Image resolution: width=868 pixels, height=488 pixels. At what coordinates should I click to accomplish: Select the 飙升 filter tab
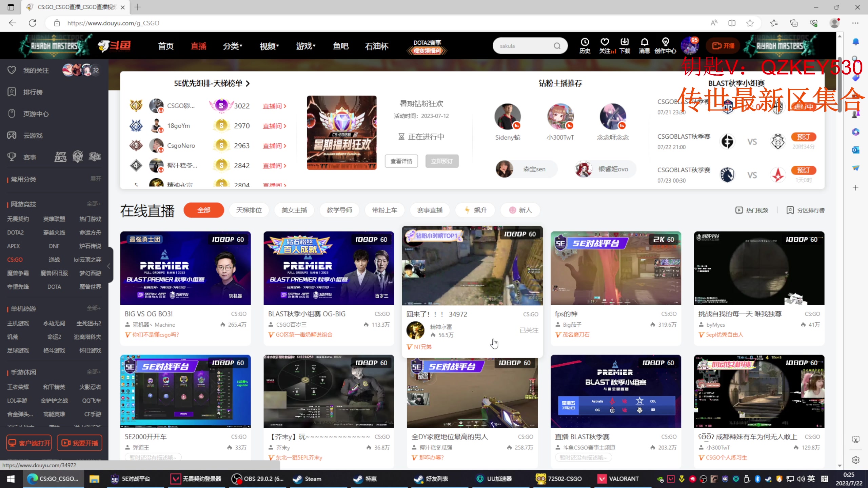pyautogui.click(x=475, y=210)
